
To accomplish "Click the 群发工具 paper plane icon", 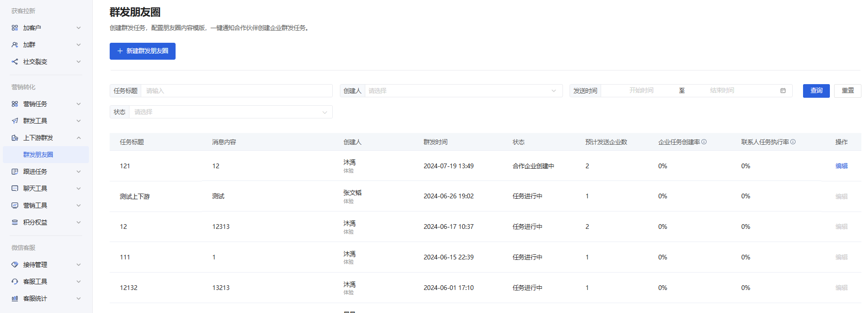I will [15, 121].
